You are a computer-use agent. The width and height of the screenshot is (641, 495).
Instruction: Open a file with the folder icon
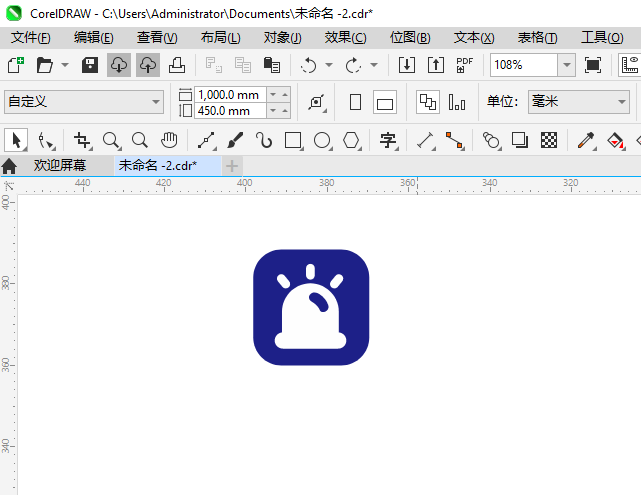45,65
